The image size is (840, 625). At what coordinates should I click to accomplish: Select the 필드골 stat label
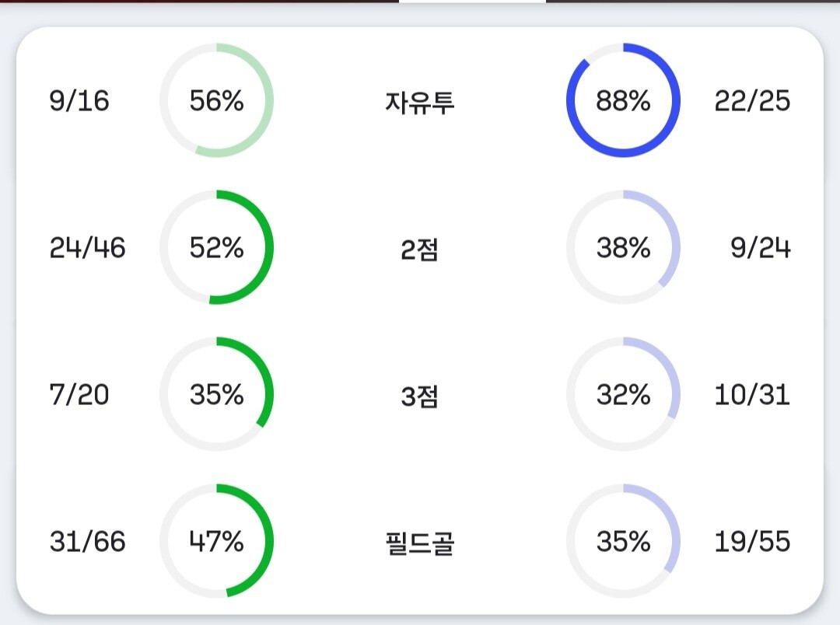click(419, 543)
